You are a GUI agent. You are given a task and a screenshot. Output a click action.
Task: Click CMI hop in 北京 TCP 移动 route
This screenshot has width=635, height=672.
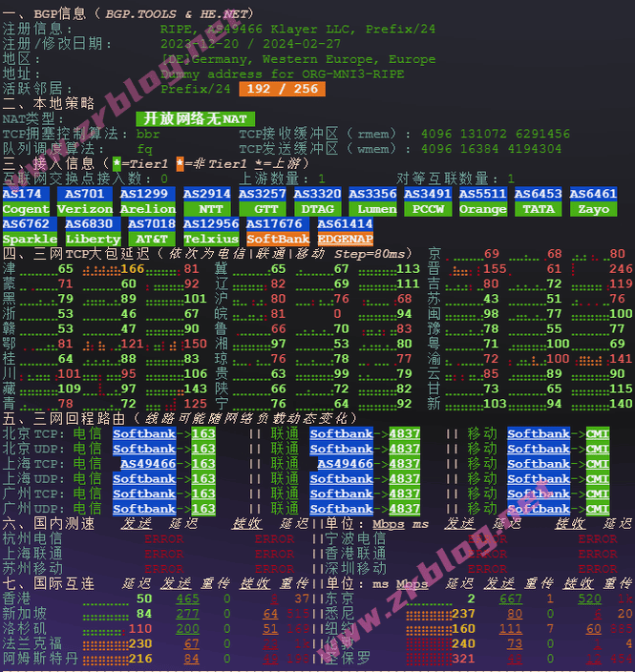(597, 434)
